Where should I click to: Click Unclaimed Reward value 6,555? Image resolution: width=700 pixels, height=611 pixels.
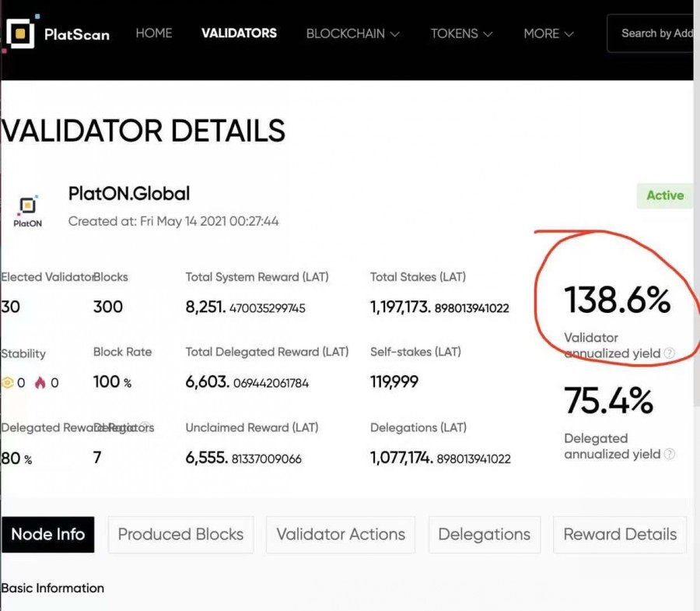tap(243, 458)
